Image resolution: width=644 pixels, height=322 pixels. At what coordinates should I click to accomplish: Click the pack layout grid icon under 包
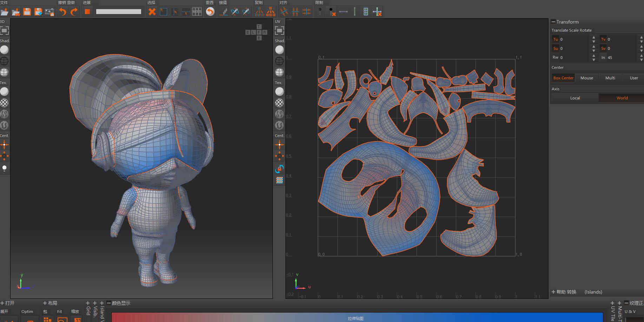(x=47, y=319)
